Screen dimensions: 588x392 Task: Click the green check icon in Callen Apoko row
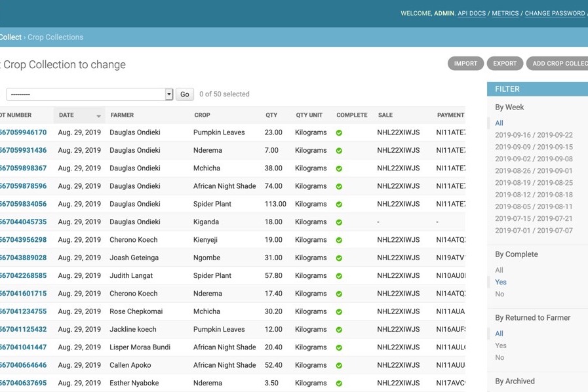(339, 366)
